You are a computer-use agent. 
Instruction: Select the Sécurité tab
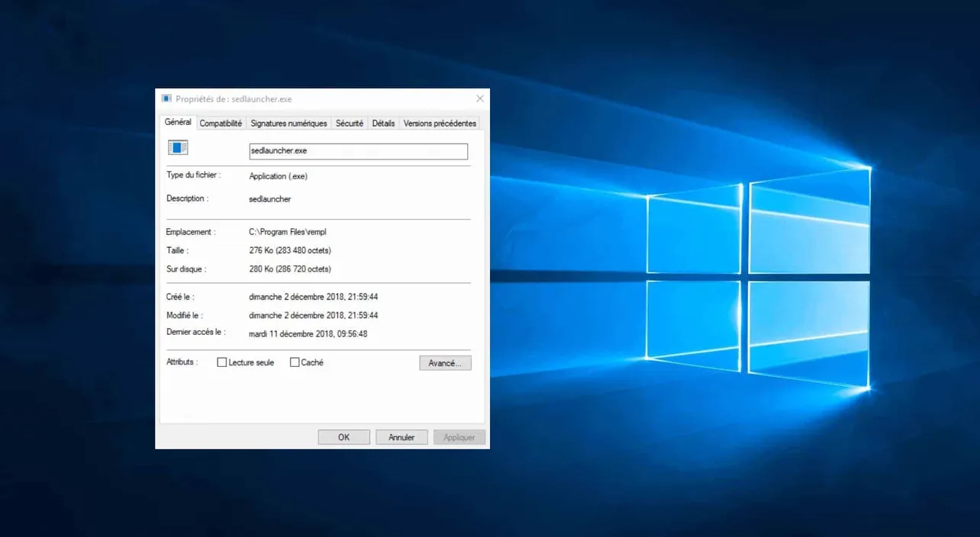click(x=350, y=123)
